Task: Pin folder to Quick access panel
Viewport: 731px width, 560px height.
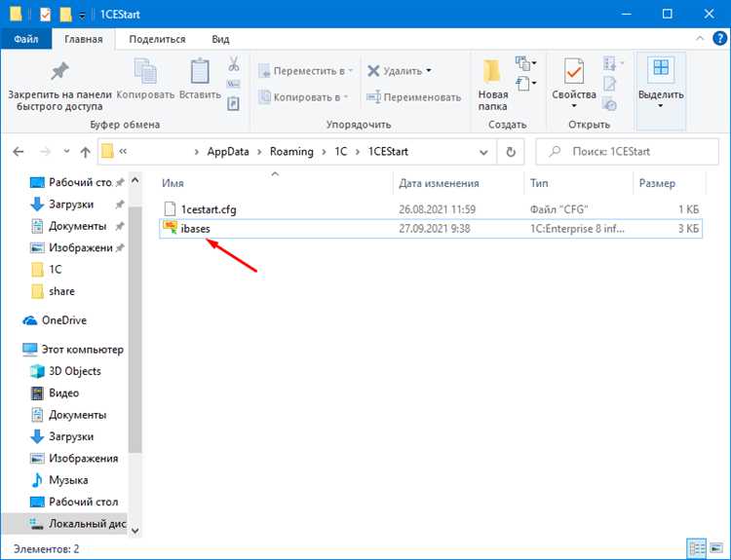Action: 60,86
